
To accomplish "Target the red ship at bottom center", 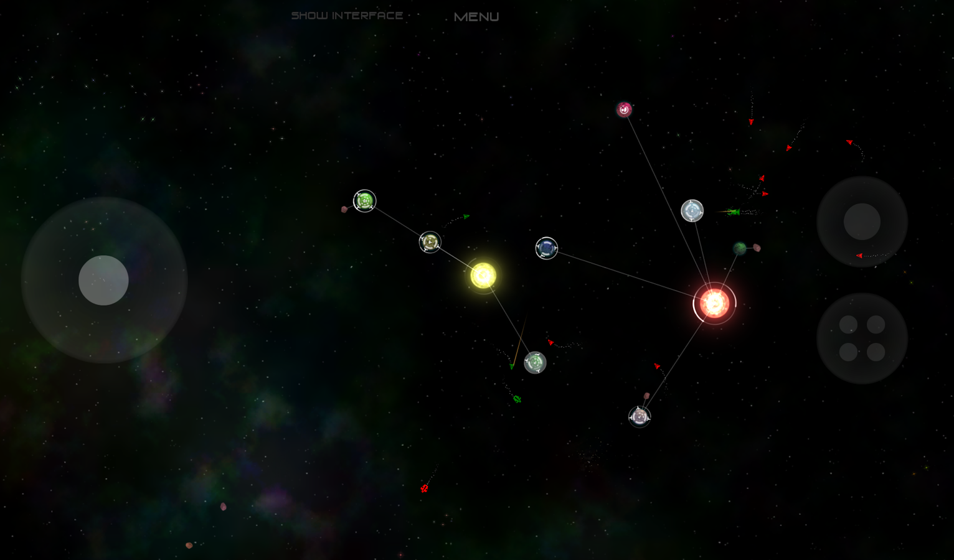I will point(424,488).
